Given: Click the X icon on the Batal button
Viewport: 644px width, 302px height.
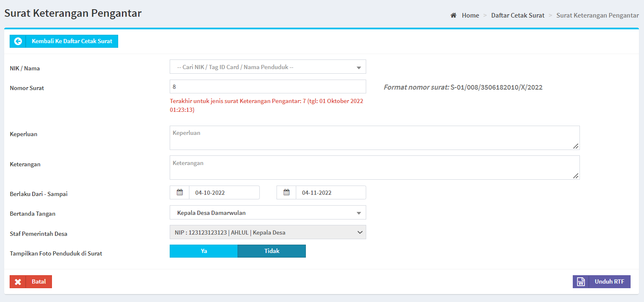Looking at the screenshot, I should point(18,281).
